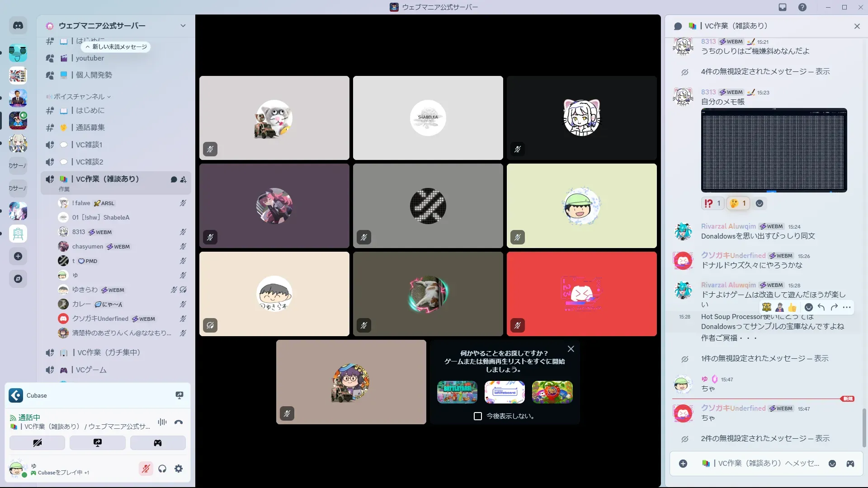Open the 通話募集 text channel

tap(90, 127)
